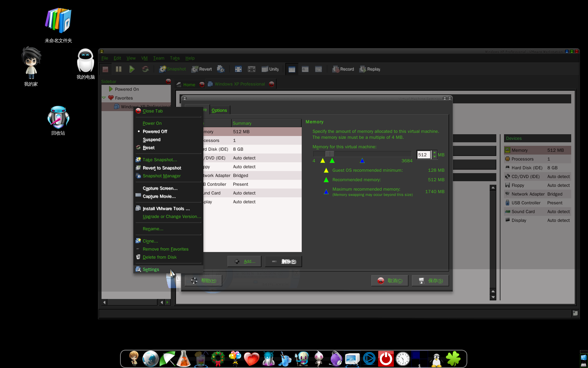The height and width of the screenshot is (368, 588).
Task: Click the Add... hardware button
Action: 244,261
